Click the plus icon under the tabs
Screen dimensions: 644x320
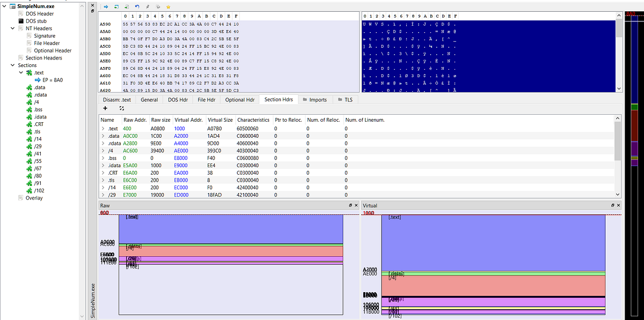pyautogui.click(x=106, y=108)
